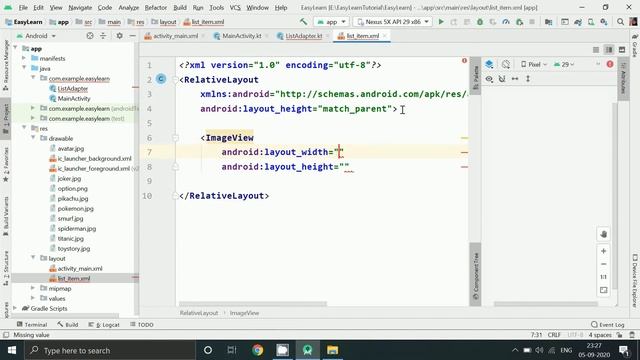Open Search Everywhere magnifier icon
Screen dimensions: 640x360
tap(620, 22)
